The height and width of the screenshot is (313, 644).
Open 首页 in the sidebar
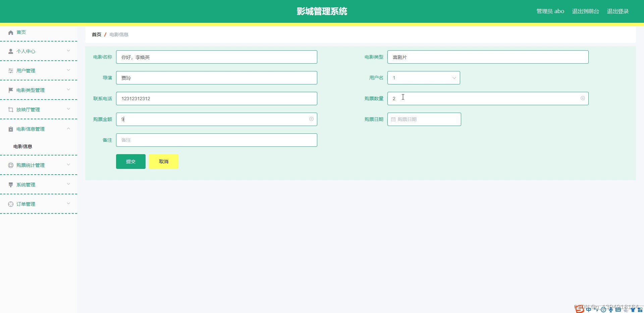21,32
